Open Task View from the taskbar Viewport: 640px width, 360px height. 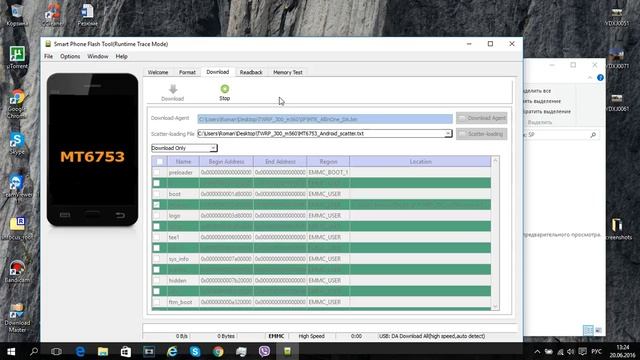tap(56, 351)
